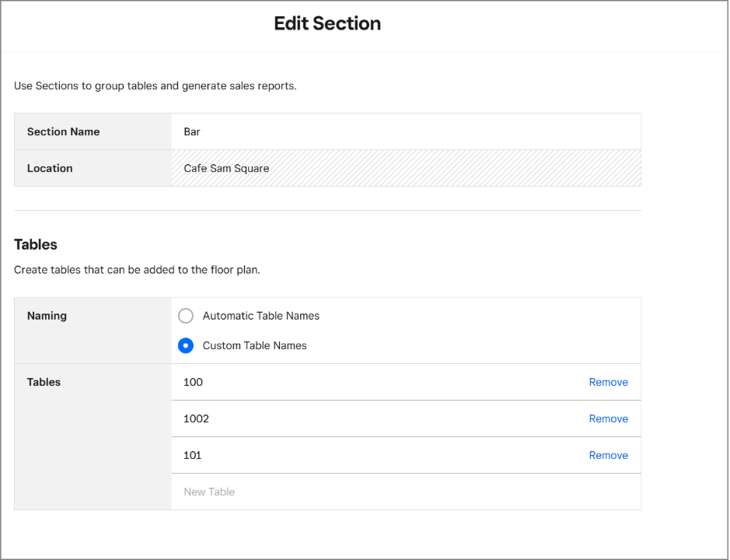Remove table 100 from the section
Screen dimensions: 730x560
point(608,382)
